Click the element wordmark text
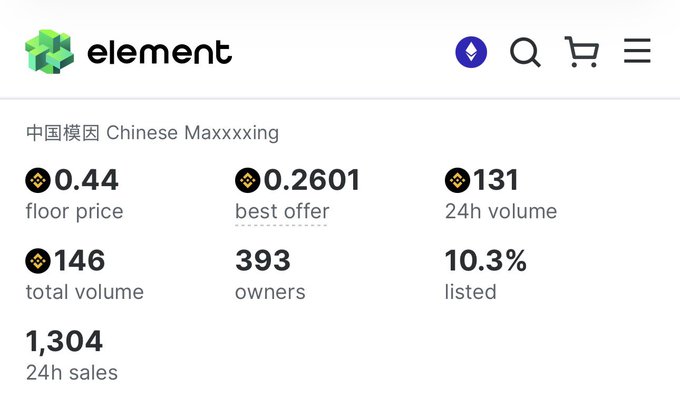This screenshot has height=397, width=680. (x=160, y=52)
